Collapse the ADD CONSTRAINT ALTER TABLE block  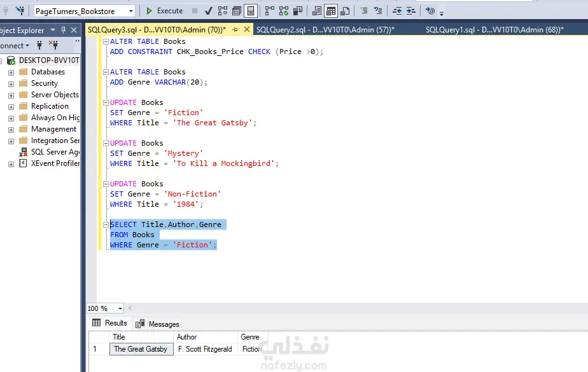coord(106,41)
